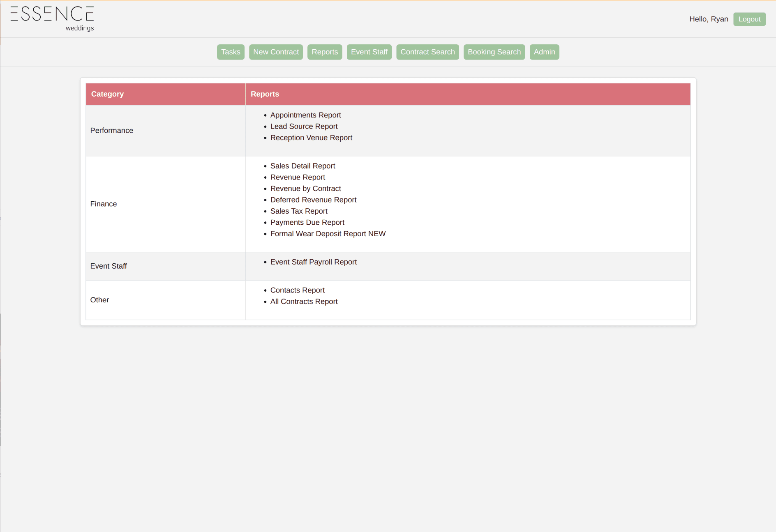
Task: View the Sales Tax Report
Action: point(299,211)
